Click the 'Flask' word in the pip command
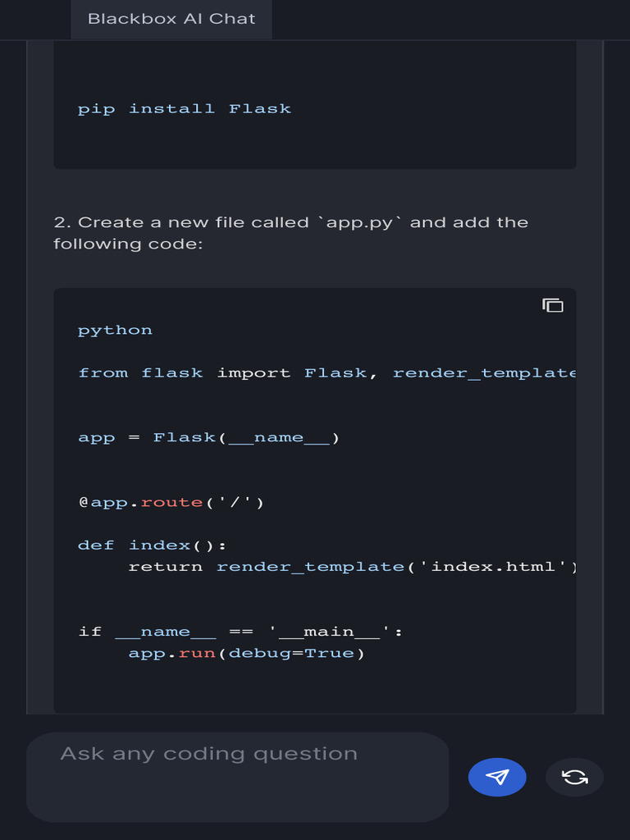 coord(260,108)
